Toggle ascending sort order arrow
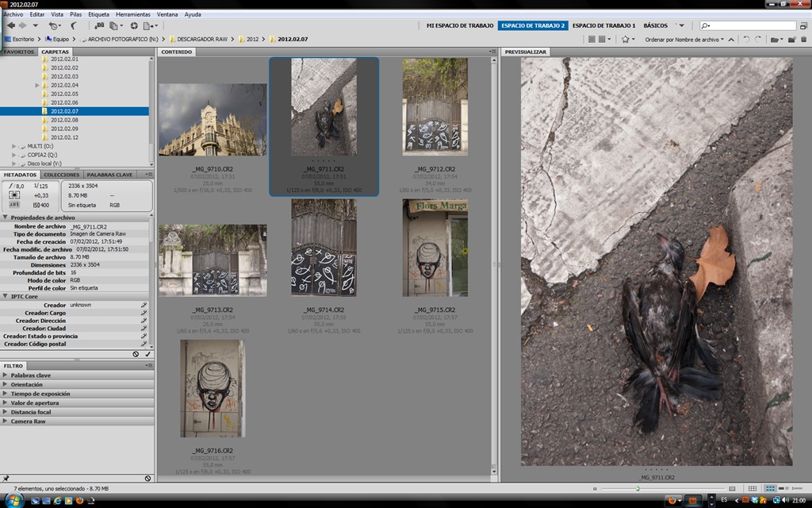 (730, 40)
